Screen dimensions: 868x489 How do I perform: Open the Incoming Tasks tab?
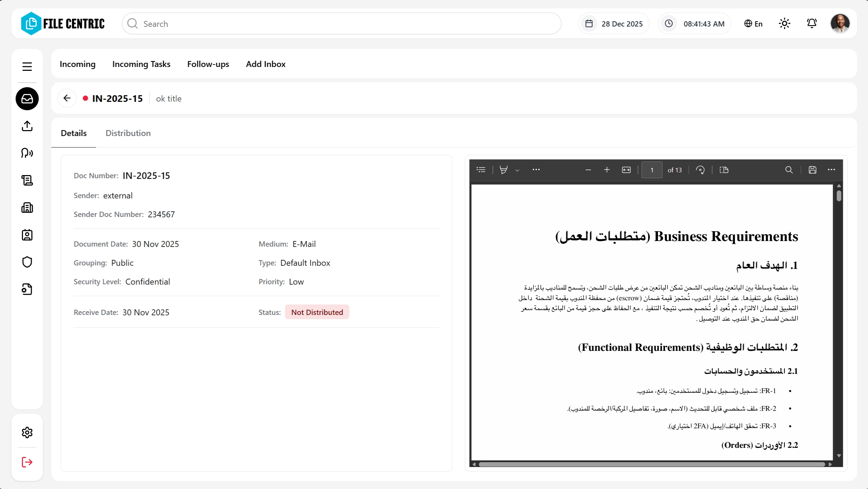pyautogui.click(x=141, y=64)
